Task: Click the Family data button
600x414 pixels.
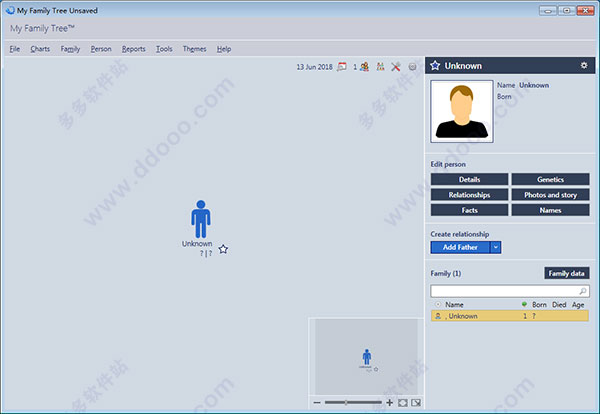Action: (x=566, y=273)
